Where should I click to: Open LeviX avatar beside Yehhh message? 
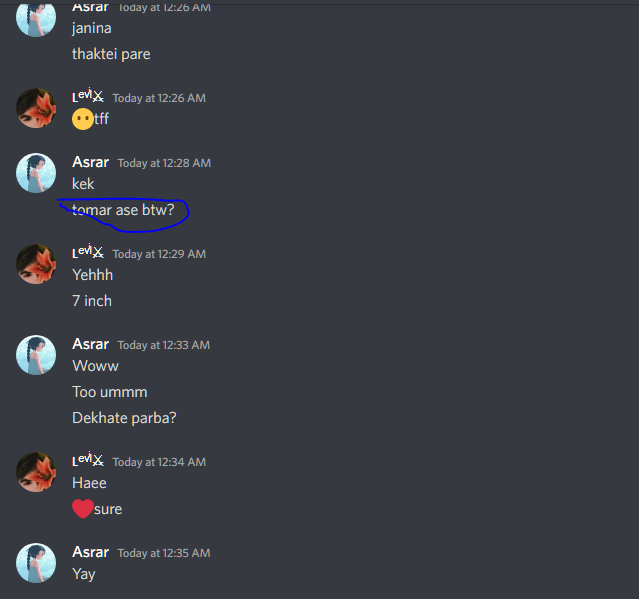[36, 264]
